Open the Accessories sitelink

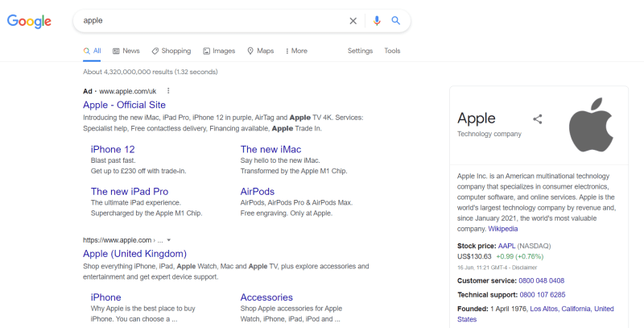pyautogui.click(x=266, y=297)
